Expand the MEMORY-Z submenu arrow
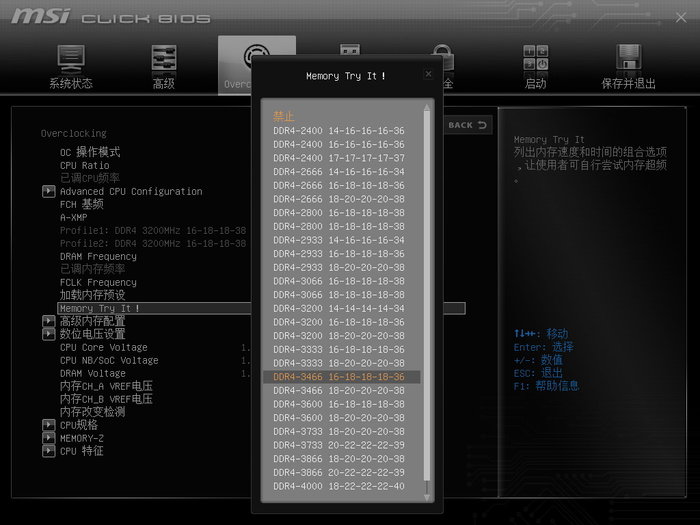 pyautogui.click(x=48, y=438)
